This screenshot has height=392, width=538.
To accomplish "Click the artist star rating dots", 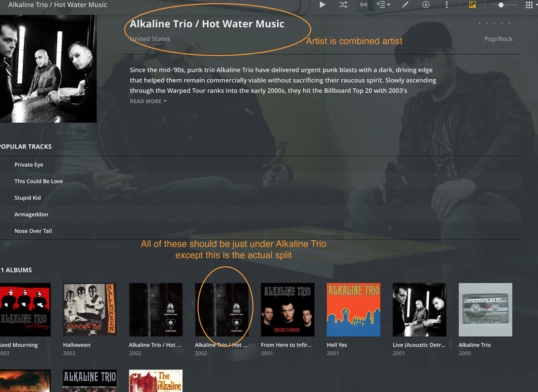I will [494, 23].
